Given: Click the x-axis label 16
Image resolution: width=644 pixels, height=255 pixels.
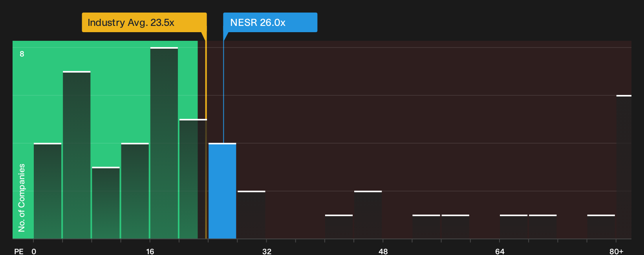Looking at the screenshot, I should [150, 251].
